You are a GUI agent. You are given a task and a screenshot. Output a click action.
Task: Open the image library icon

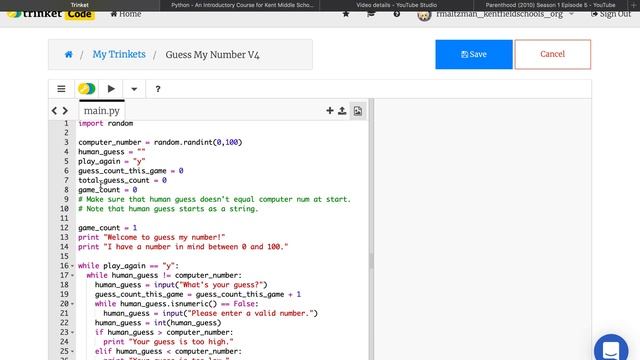point(358,111)
